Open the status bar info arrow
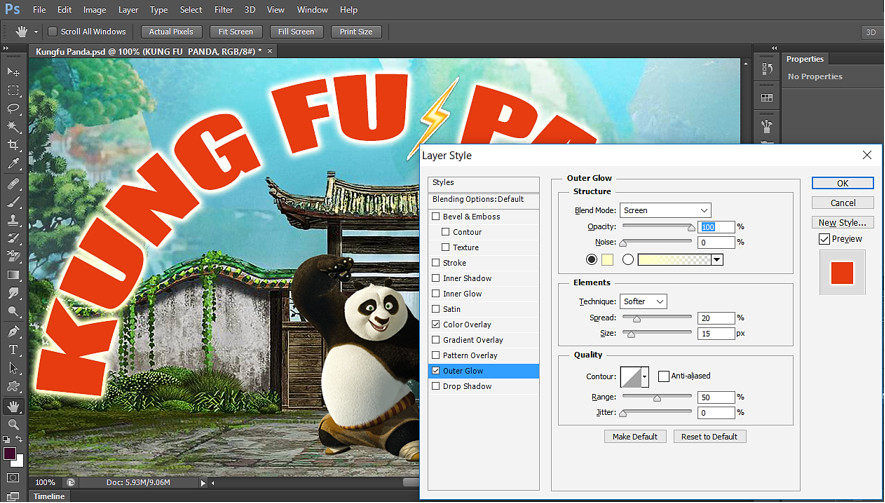The width and height of the screenshot is (885, 503). pos(203,483)
